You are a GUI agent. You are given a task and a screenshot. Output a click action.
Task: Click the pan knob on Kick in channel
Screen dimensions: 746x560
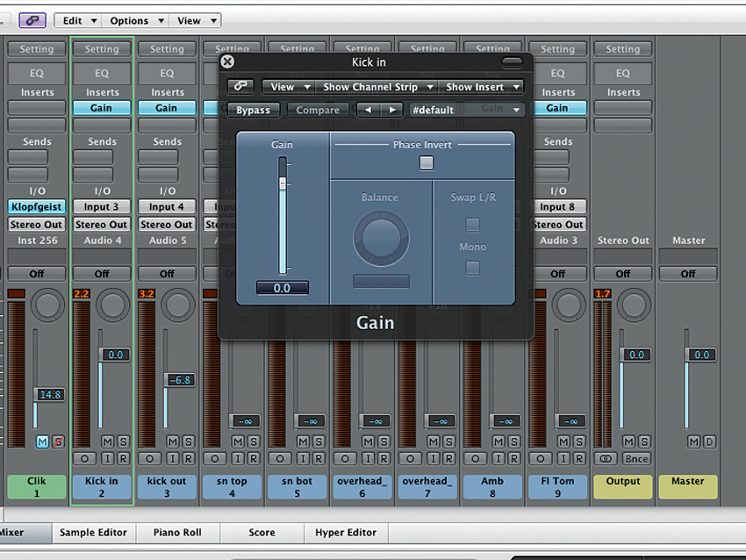pyautogui.click(x=112, y=305)
